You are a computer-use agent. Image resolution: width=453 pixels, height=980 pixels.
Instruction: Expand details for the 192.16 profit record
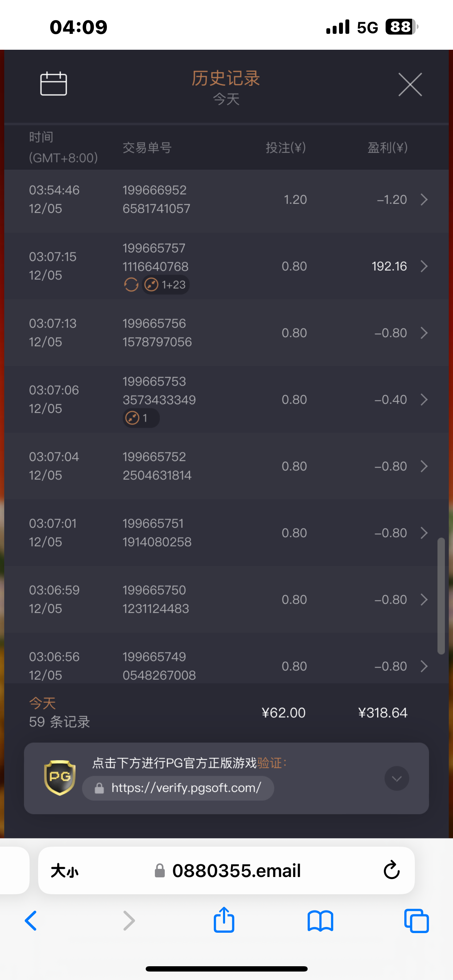pos(424,266)
